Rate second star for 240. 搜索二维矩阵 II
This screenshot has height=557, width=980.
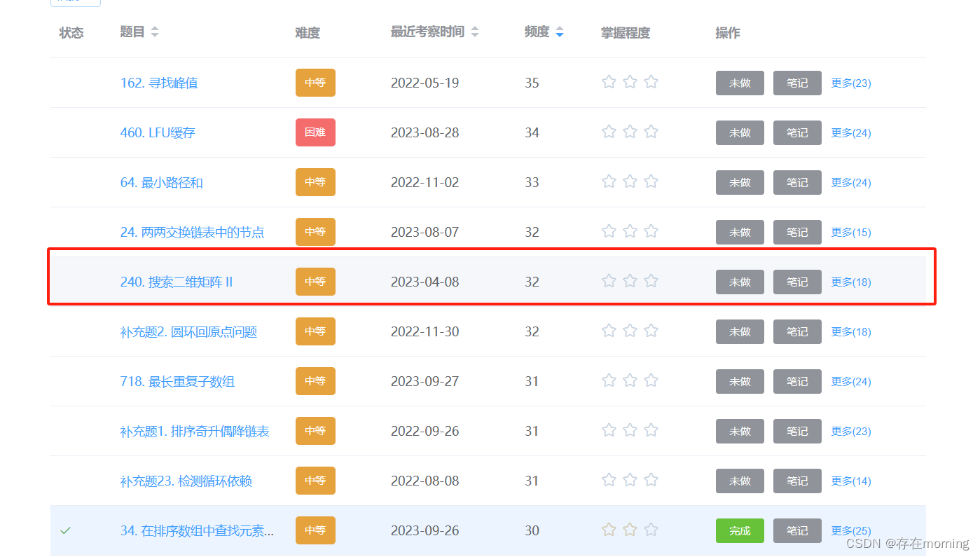pos(630,281)
